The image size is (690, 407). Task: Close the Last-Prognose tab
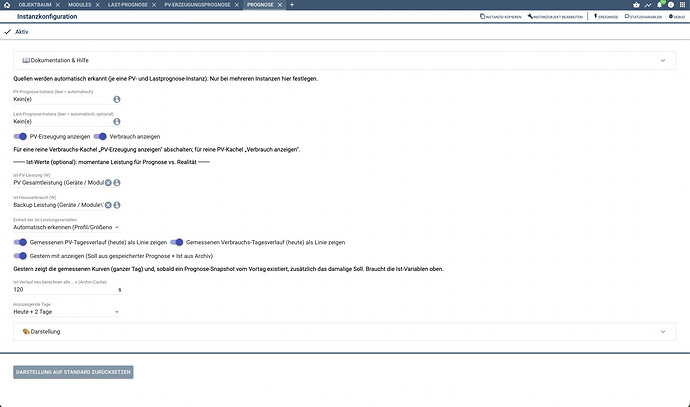click(154, 5)
